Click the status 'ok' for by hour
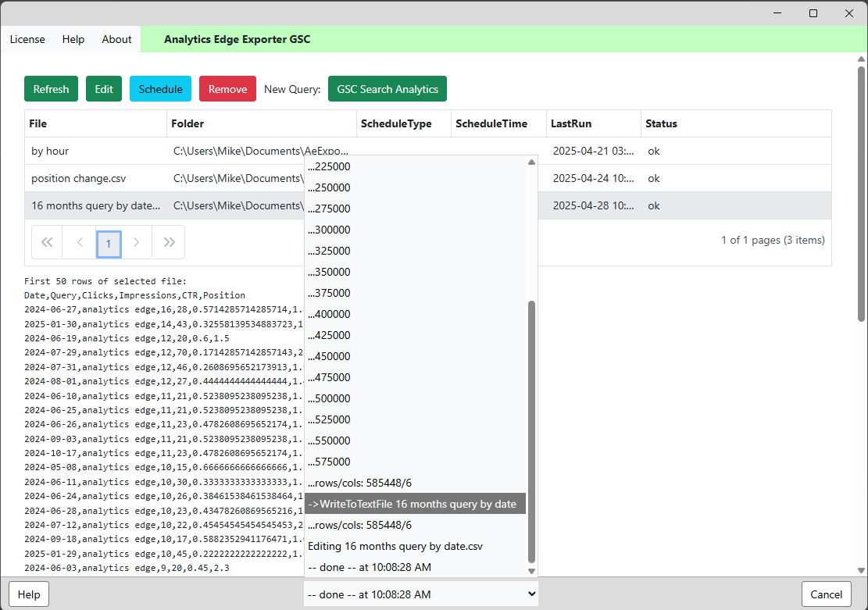Screen dimensions: 868x610 pyautogui.click(x=654, y=151)
